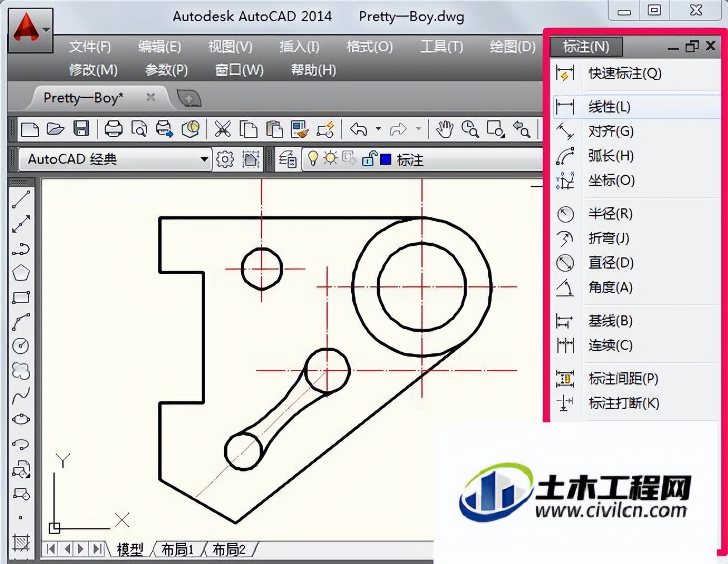Select the Circle tool
728x564 pixels.
pyautogui.click(x=21, y=346)
